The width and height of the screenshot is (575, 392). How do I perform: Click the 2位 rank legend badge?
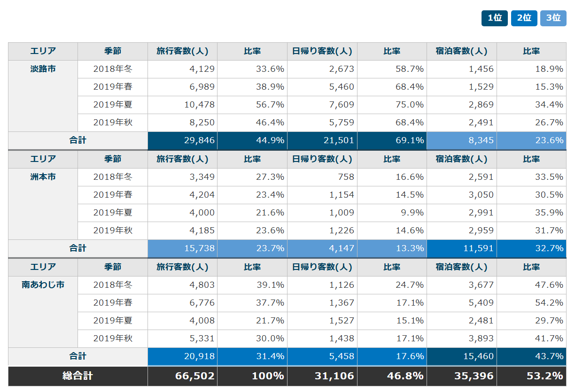click(x=524, y=18)
